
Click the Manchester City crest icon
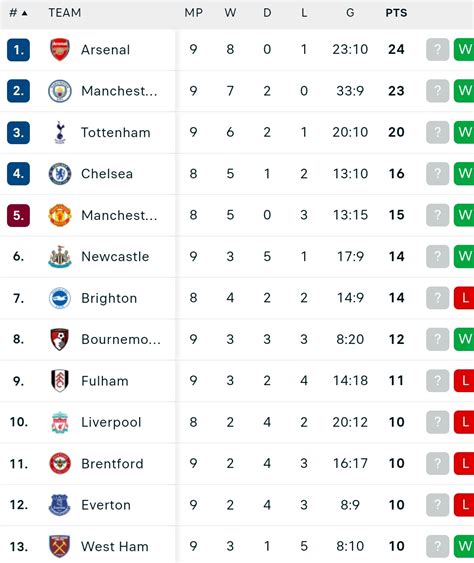[x=60, y=91]
